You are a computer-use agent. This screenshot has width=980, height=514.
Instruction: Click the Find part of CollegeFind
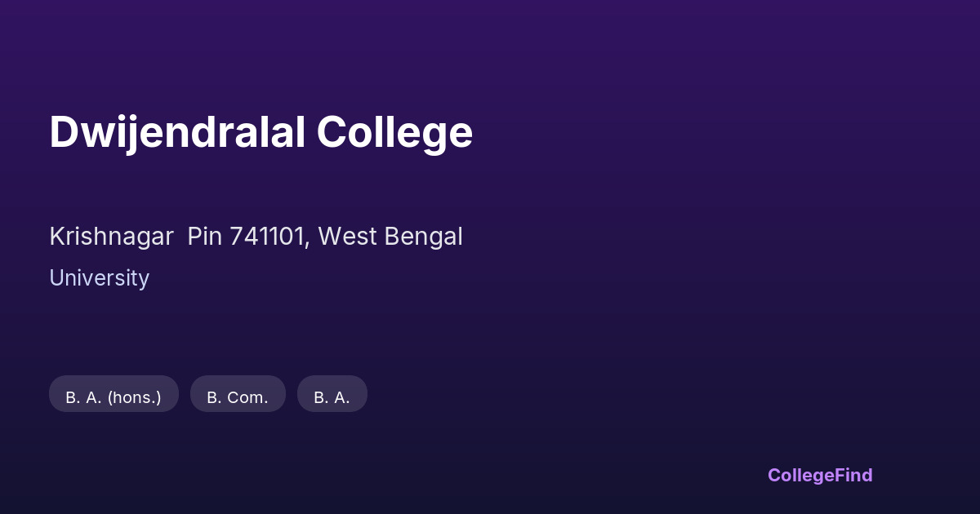pos(855,475)
